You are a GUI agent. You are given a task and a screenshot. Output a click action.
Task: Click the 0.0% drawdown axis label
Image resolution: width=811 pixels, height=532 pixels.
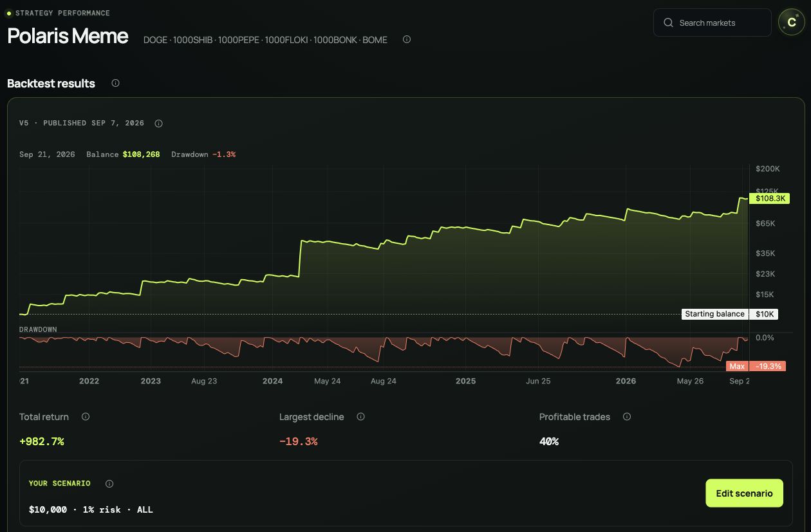[765, 338]
